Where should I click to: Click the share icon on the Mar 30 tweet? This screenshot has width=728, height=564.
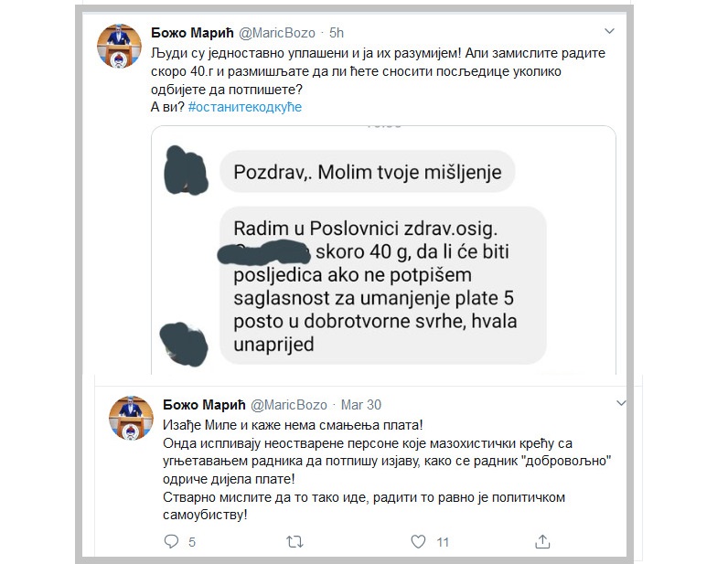click(x=541, y=541)
